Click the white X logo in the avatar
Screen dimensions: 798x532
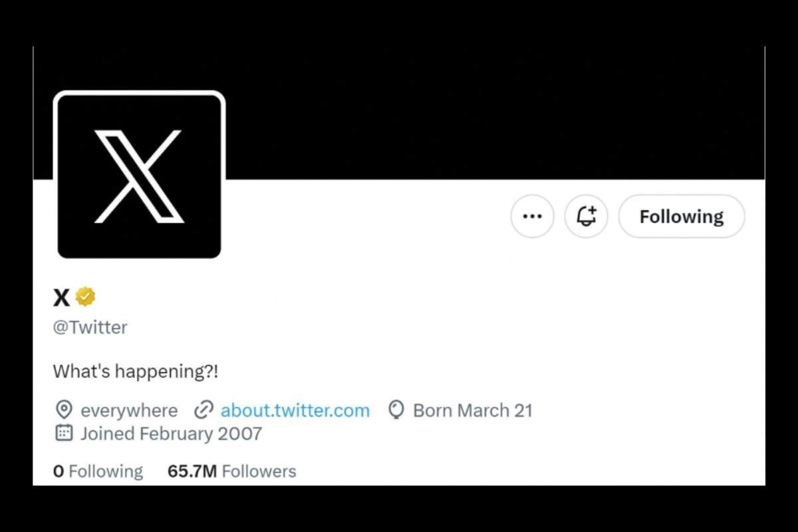click(x=139, y=176)
